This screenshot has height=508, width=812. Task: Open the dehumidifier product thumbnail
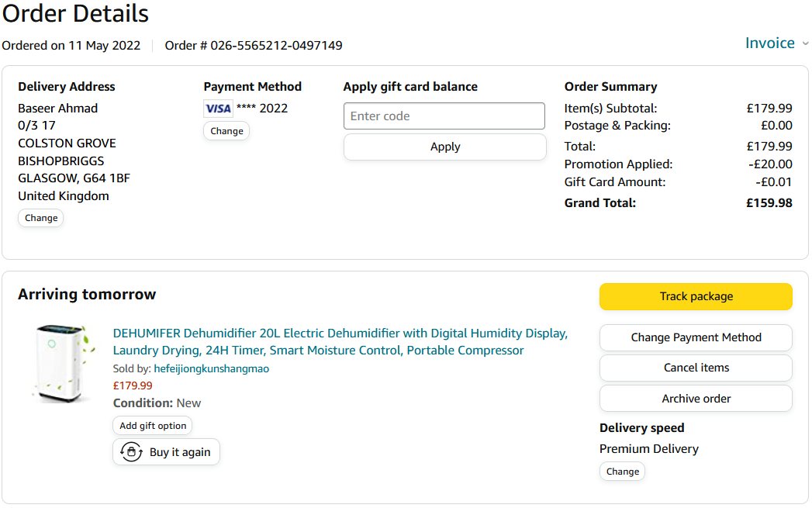(x=62, y=364)
